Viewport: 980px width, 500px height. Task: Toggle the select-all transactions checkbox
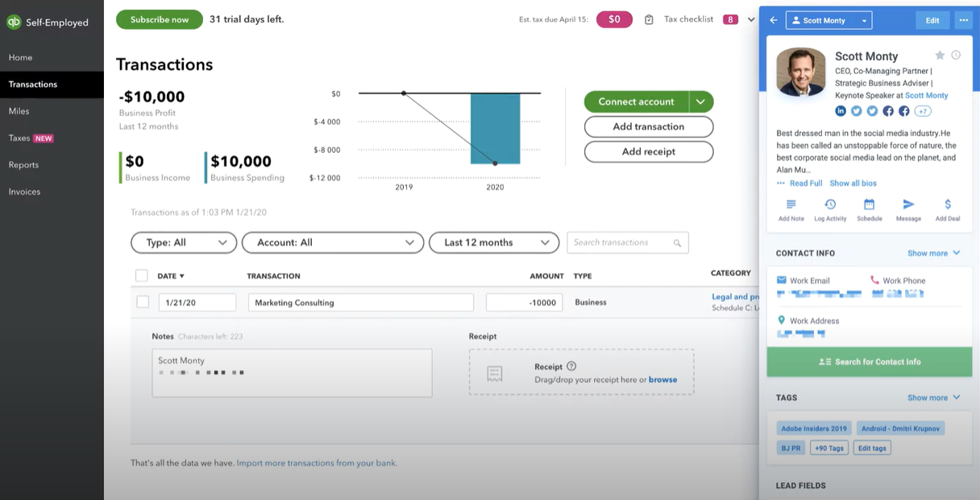(142, 275)
